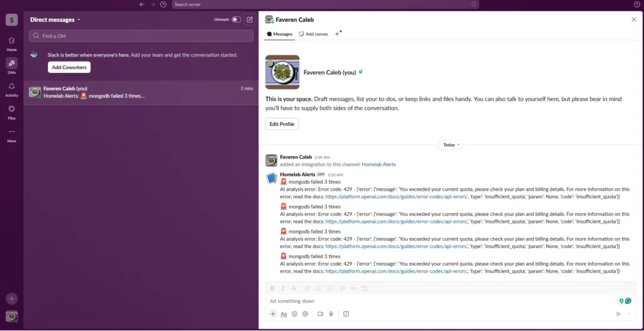Open the Faveren Caleb (you) conversation row
Image resolution: width=644 pixels, height=331 pixels.
(141, 92)
